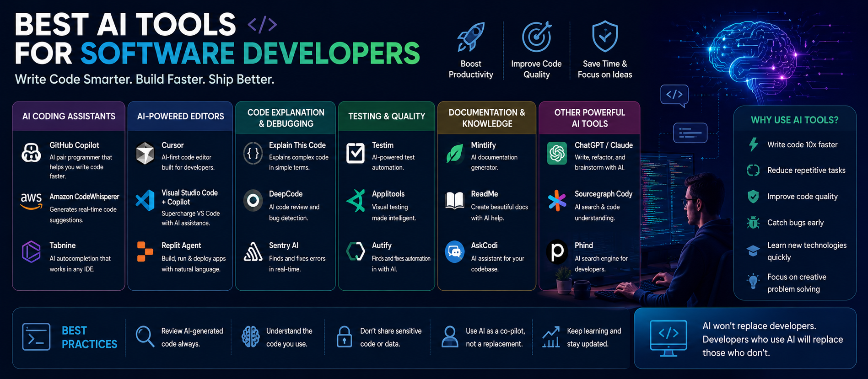This screenshot has height=379, width=868.
Task: Click the padlock icon for Don't share sensitive
Action: (344, 337)
